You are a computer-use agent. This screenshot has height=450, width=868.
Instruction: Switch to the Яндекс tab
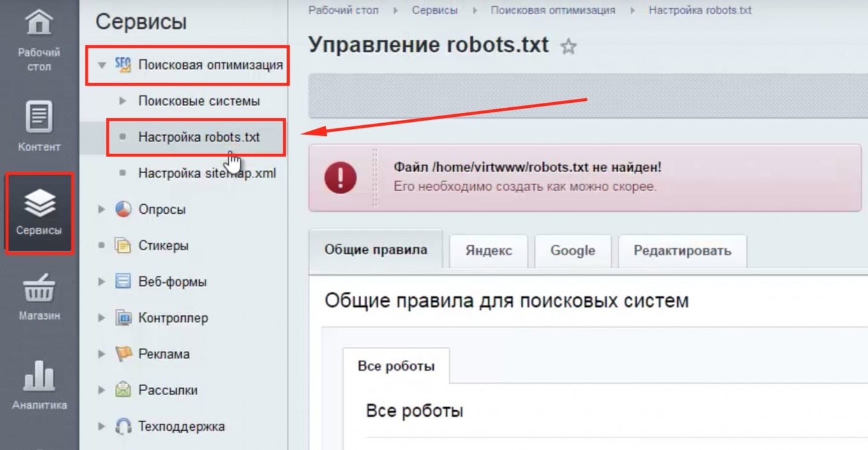coord(488,251)
